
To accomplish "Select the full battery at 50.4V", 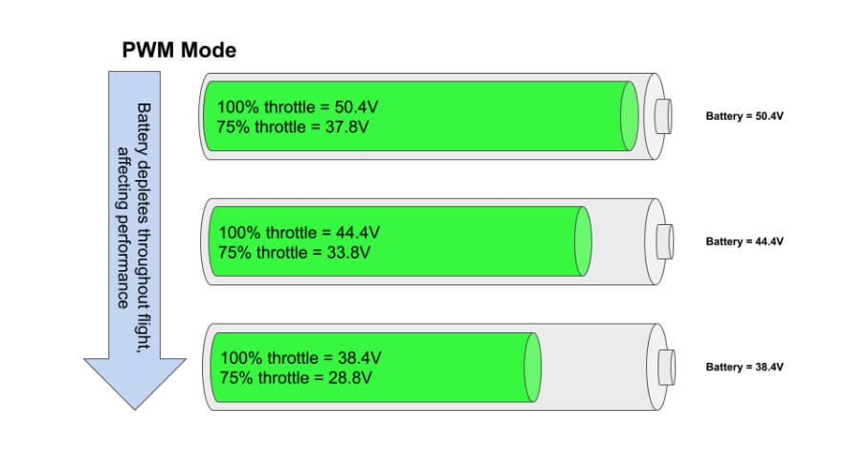I will 435,117.
